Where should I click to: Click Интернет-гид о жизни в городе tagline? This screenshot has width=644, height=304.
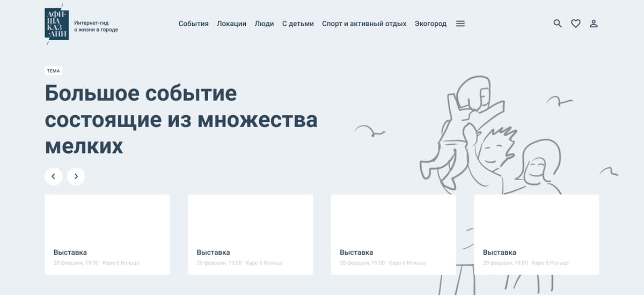click(96, 26)
